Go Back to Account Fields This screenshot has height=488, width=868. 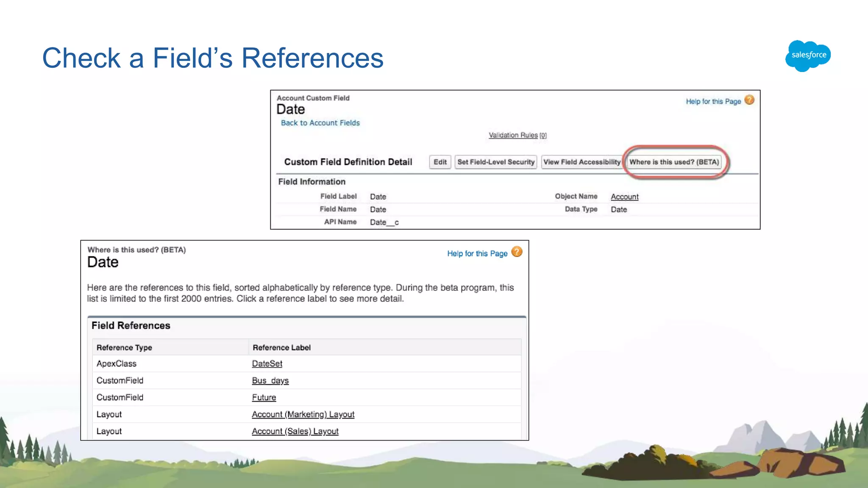click(320, 123)
